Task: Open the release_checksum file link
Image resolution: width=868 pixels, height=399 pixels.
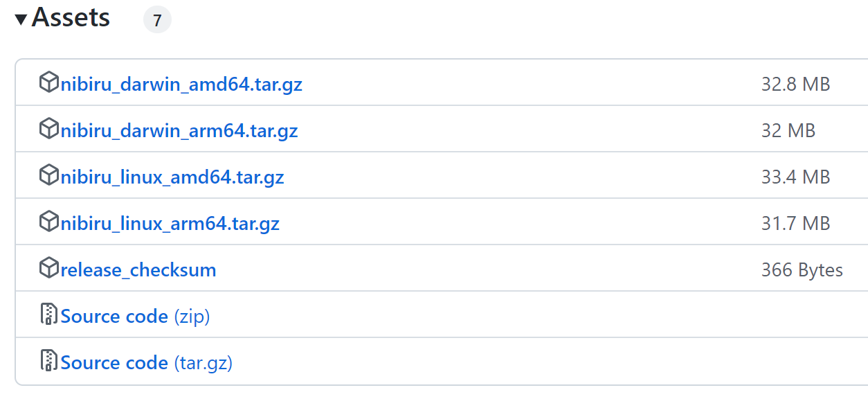Action: pos(138,269)
